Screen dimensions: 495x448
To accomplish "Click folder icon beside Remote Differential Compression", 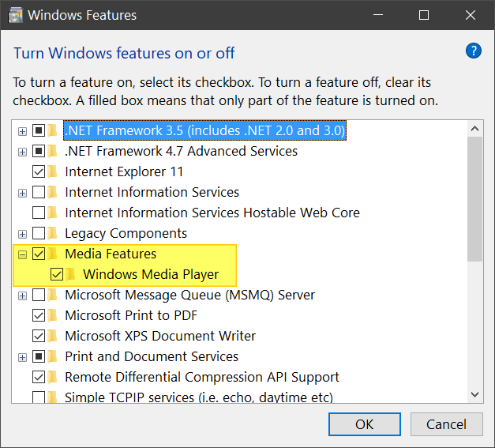I will pos(53,377).
